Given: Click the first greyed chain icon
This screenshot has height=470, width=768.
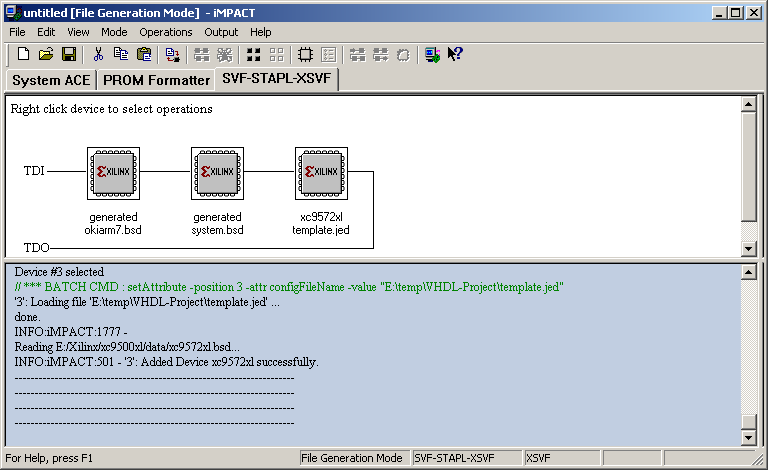Looking at the screenshot, I should [x=201, y=54].
